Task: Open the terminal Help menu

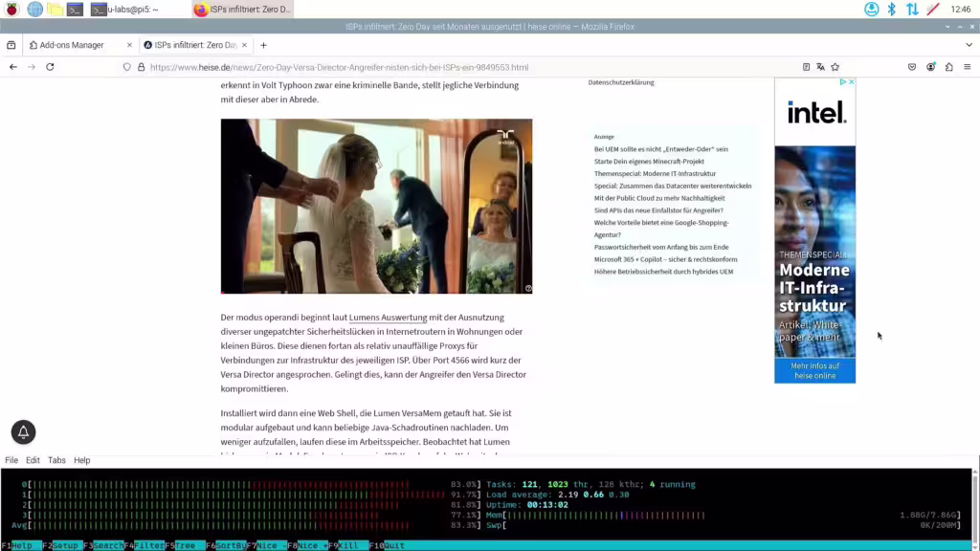Action: 82,460
